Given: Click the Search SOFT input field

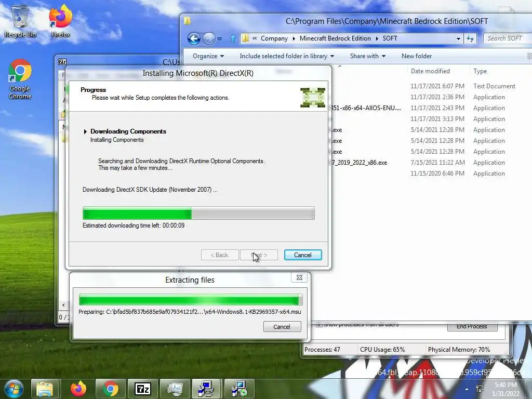Looking at the screenshot, I should (508, 38).
